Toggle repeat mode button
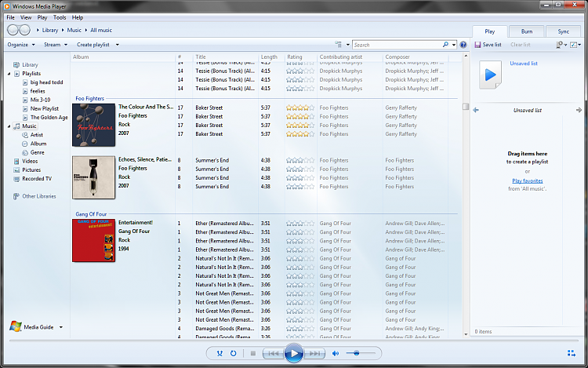This screenshot has height=368, width=588. 234,353
